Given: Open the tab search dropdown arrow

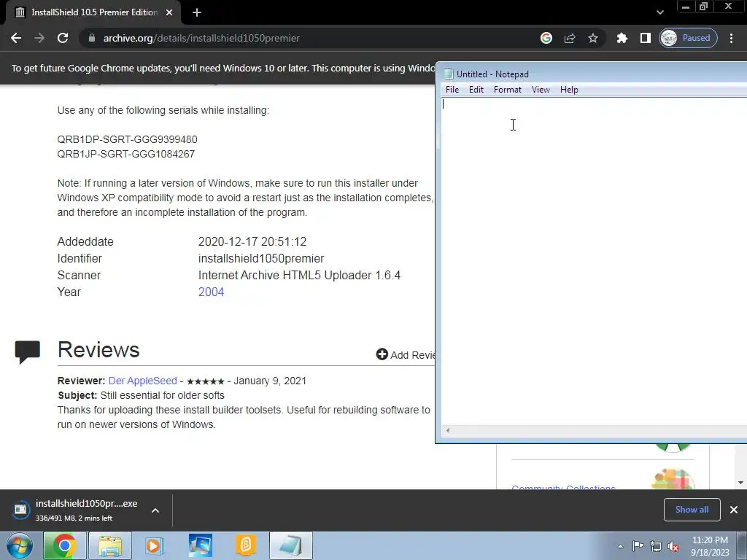Looking at the screenshot, I should [x=659, y=12].
